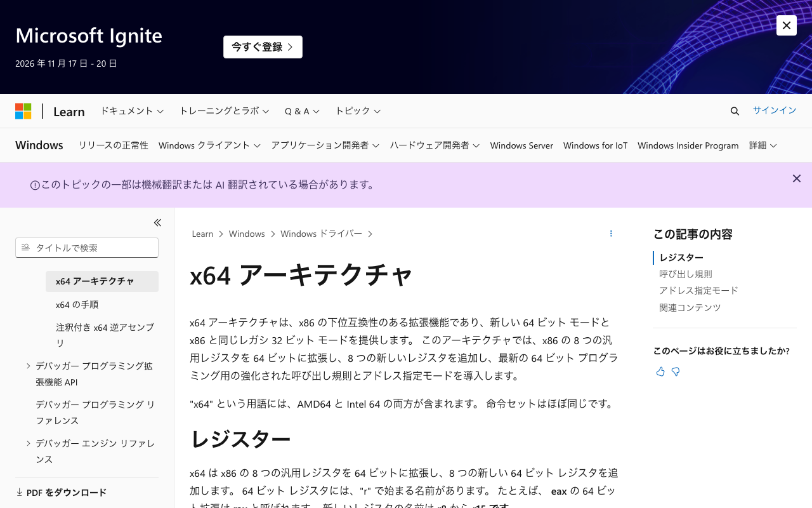Open the search magnifier icon

(x=735, y=111)
